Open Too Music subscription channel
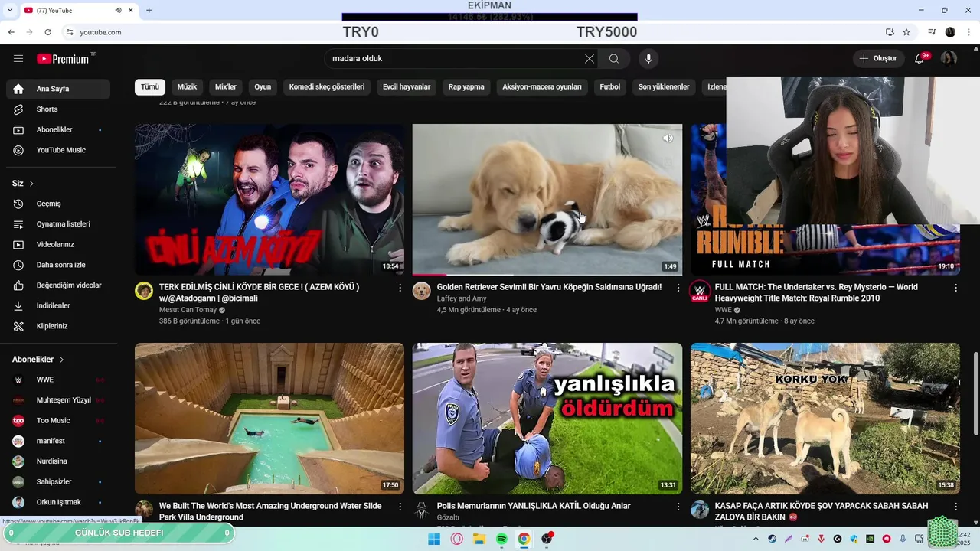980x551 pixels. tap(58, 420)
